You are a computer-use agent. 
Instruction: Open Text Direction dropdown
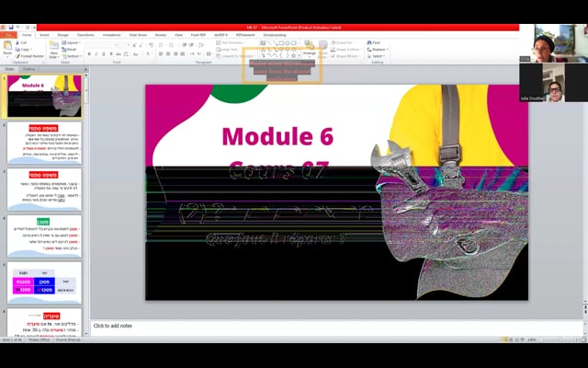[x=232, y=43]
